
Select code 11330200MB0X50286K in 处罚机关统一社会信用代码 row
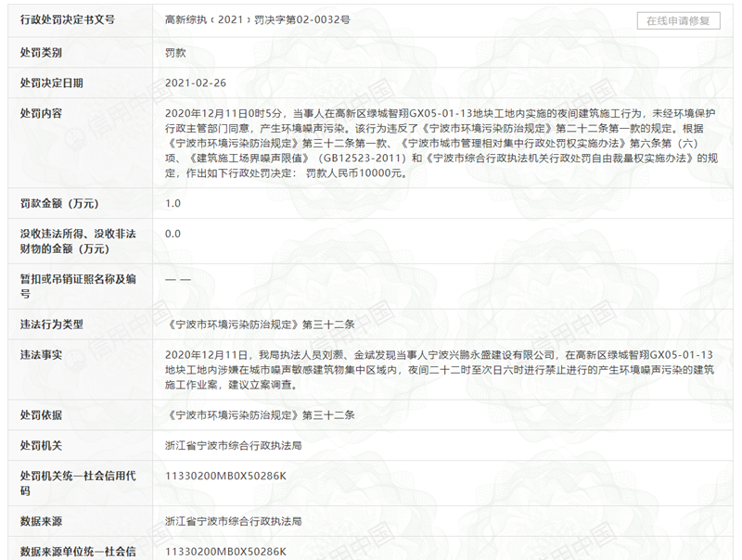[225, 476]
